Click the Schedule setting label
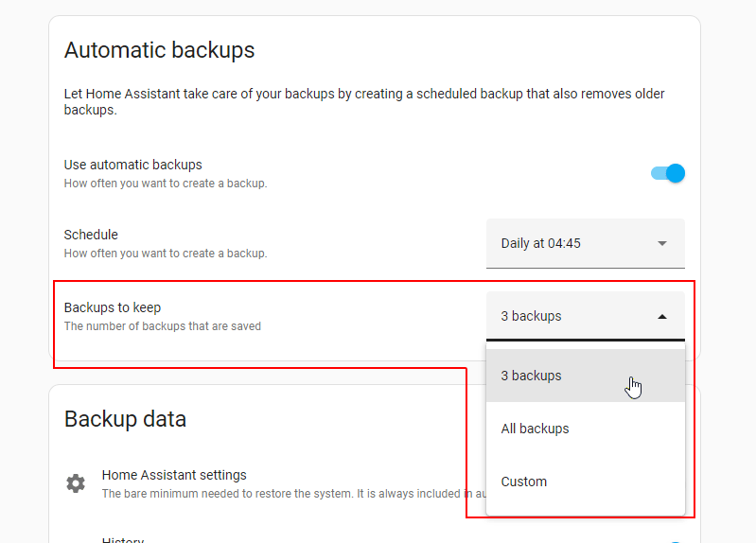Viewport: 756px width, 543px height. (91, 235)
